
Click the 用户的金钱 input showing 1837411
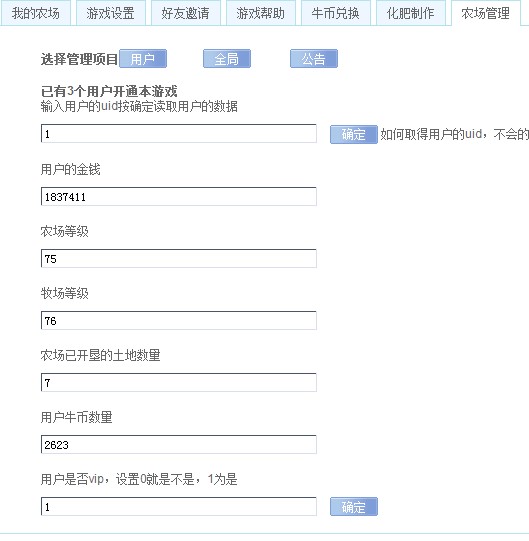[x=179, y=196]
